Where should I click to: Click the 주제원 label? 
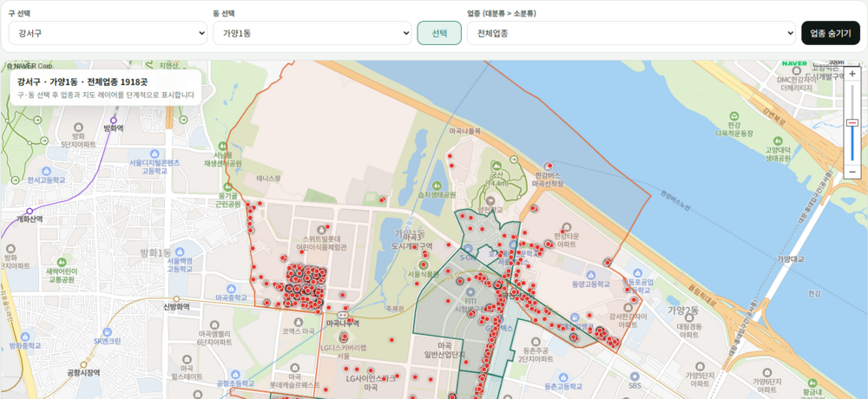click(396, 308)
